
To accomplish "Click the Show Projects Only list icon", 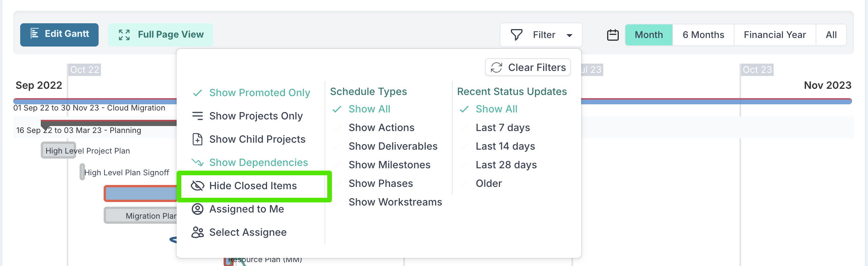I will click(198, 116).
